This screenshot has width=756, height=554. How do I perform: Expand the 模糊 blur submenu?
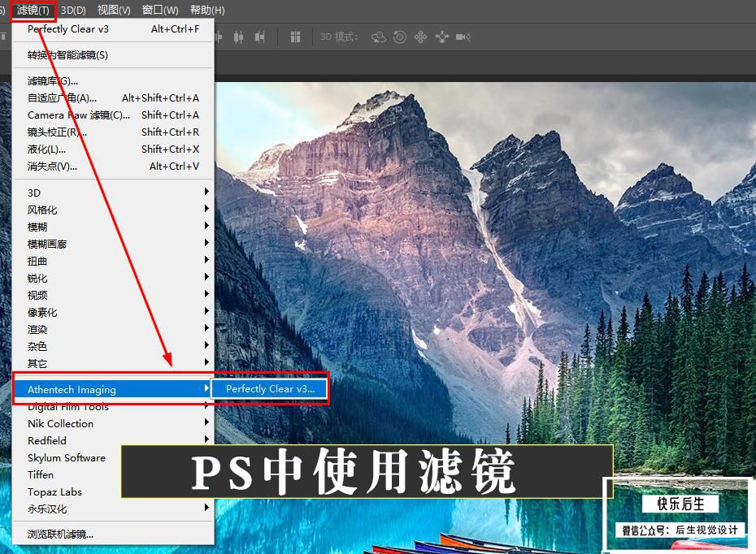[113, 227]
